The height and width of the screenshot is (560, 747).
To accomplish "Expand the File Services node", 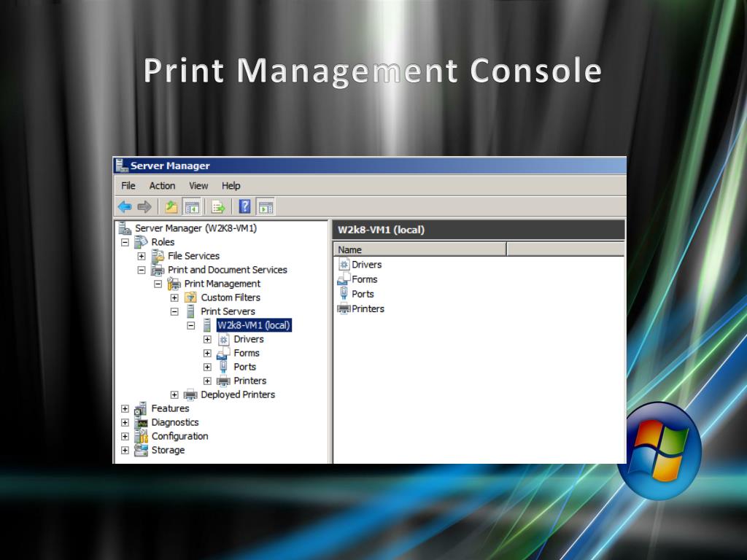I will point(142,256).
